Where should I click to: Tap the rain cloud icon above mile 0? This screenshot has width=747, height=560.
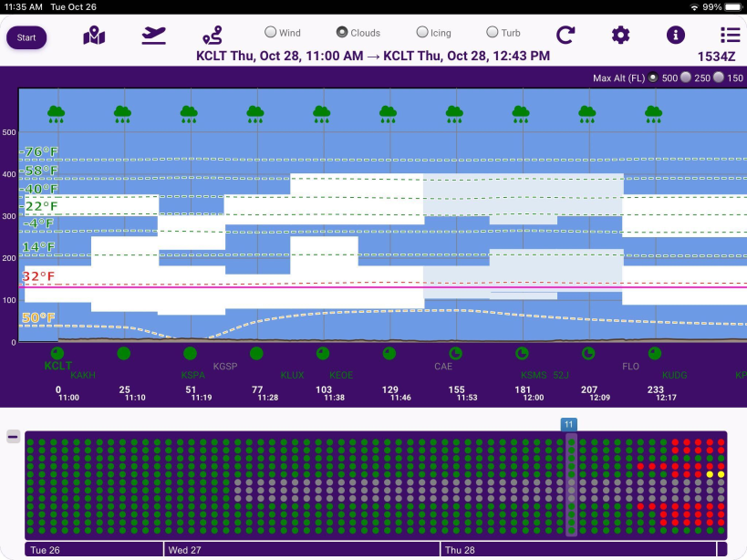point(57,114)
